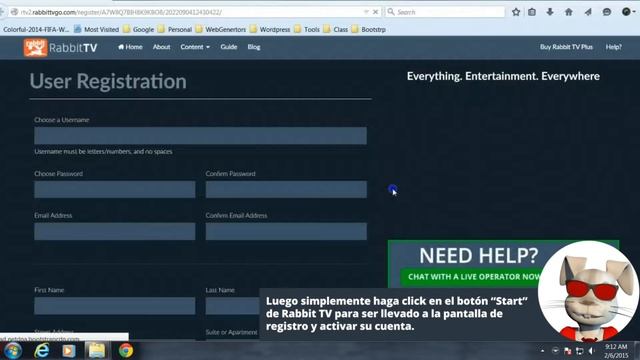Open the Help? link
Viewport: 640px width, 360px height.
tap(613, 47)
